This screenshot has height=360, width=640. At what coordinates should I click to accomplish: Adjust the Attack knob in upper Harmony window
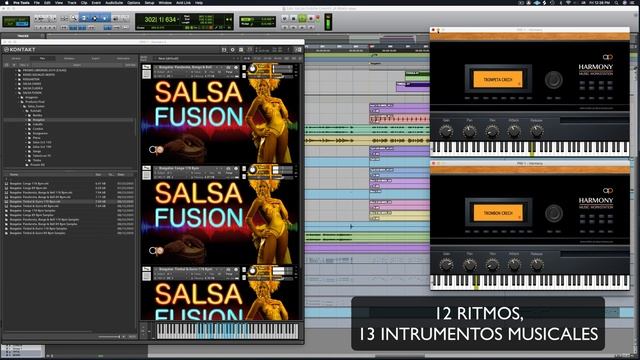pos(514,131)
